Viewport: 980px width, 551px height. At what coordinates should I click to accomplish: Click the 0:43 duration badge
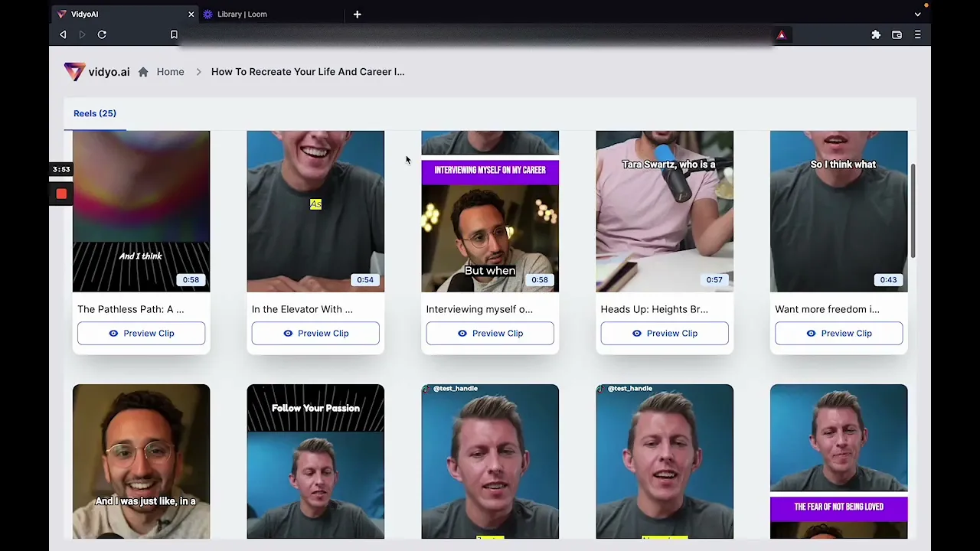tap(888, 279)
